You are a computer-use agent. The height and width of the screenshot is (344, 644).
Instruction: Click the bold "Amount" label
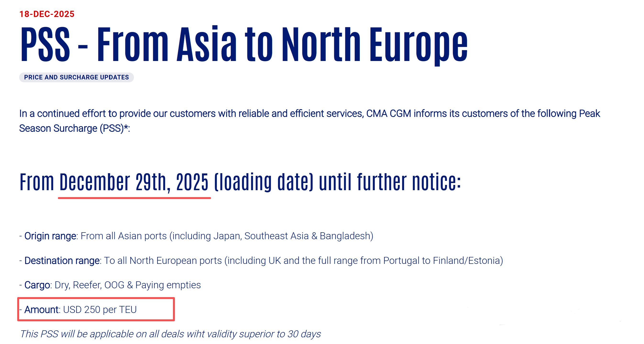click(x=41, y=310)
